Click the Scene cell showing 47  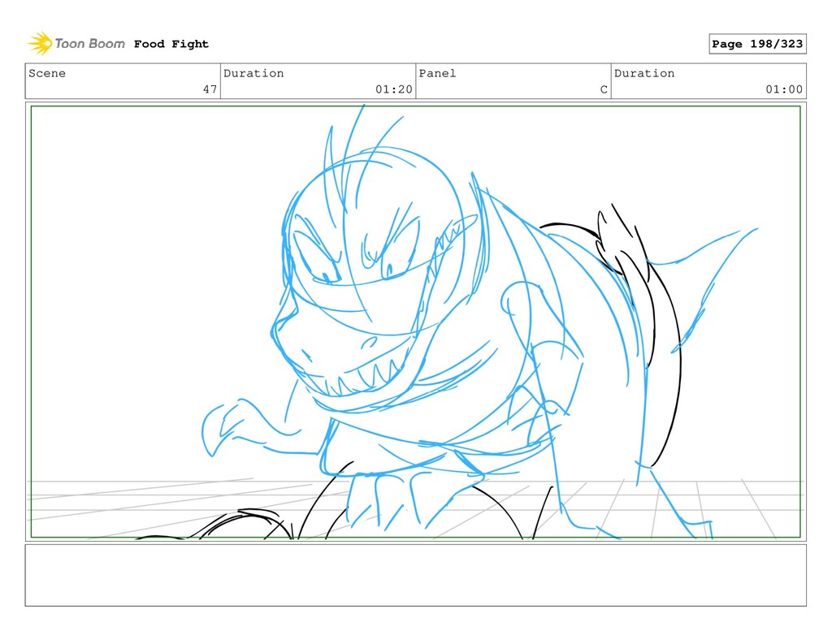click(123, 81)
